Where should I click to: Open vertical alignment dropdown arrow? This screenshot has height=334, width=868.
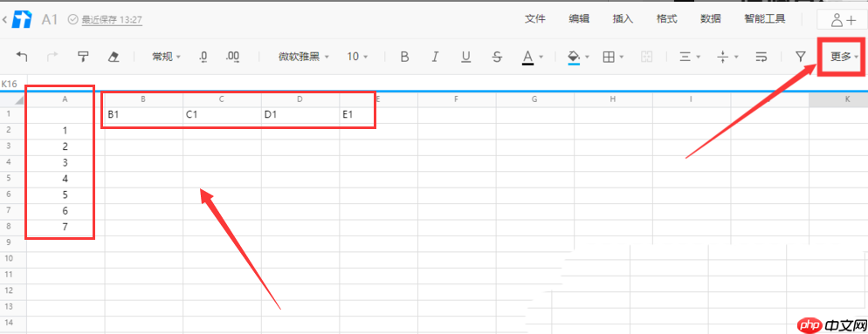coord(736,57)
